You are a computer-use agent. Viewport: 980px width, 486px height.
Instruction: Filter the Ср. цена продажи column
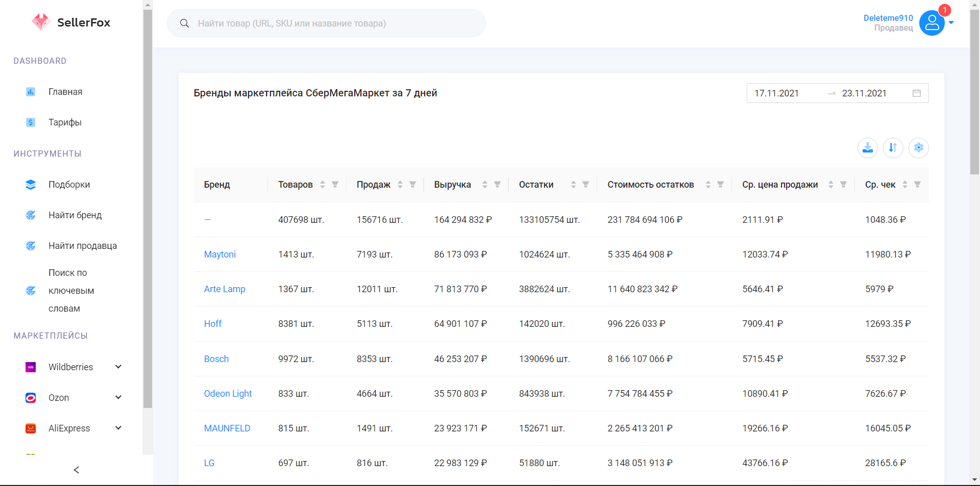tap(844, 185)
